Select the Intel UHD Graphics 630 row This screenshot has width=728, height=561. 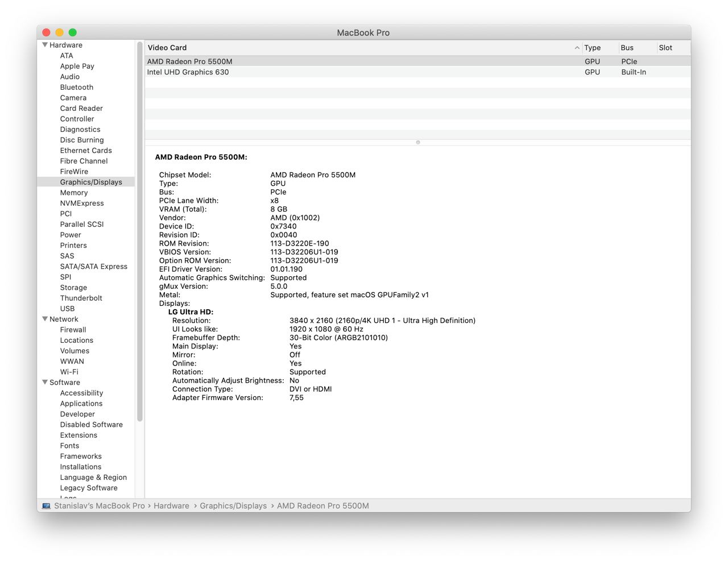click(x=418, y=72)
